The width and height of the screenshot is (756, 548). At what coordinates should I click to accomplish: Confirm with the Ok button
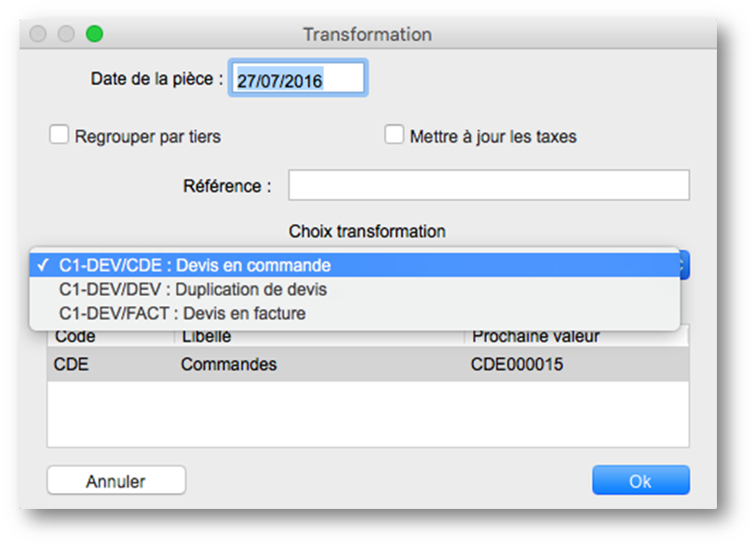[641, 481]
